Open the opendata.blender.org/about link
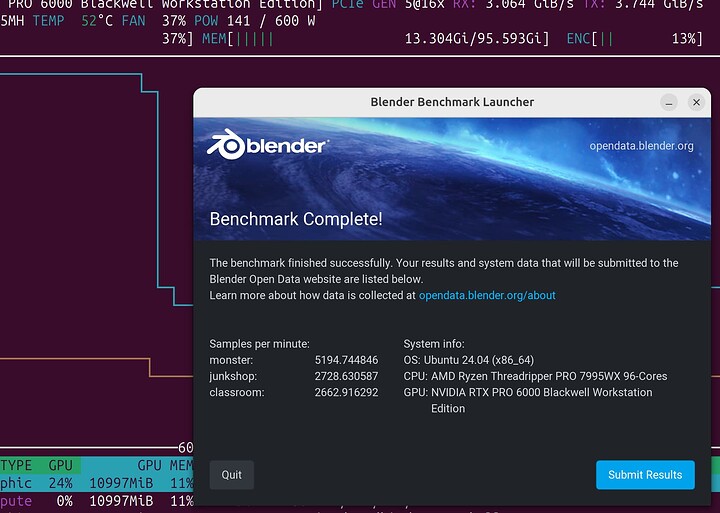Viewport: 720px width, 513px height. [x=487, y=295]
